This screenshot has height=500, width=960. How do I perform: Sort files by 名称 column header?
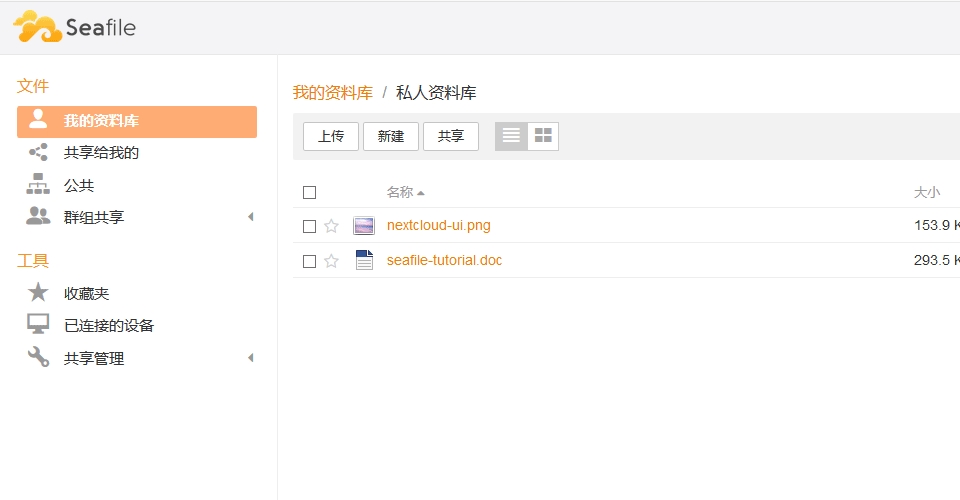click(x=400, y=192)
